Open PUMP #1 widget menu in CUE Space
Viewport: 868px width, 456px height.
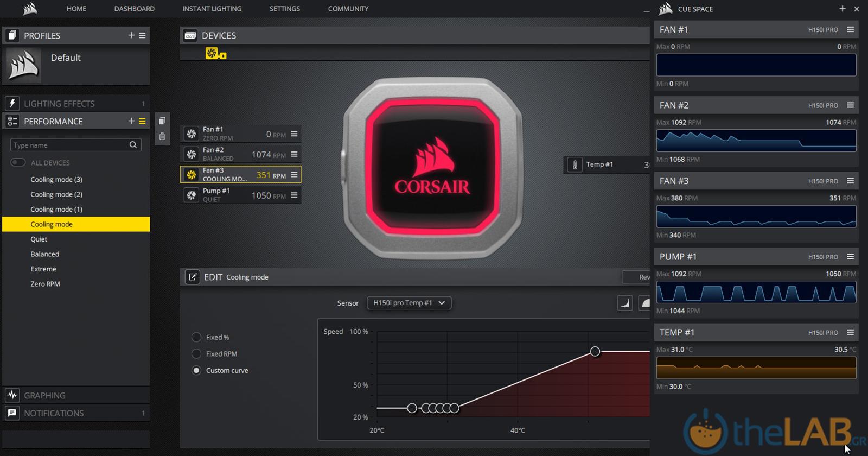(x=851, y=257)
